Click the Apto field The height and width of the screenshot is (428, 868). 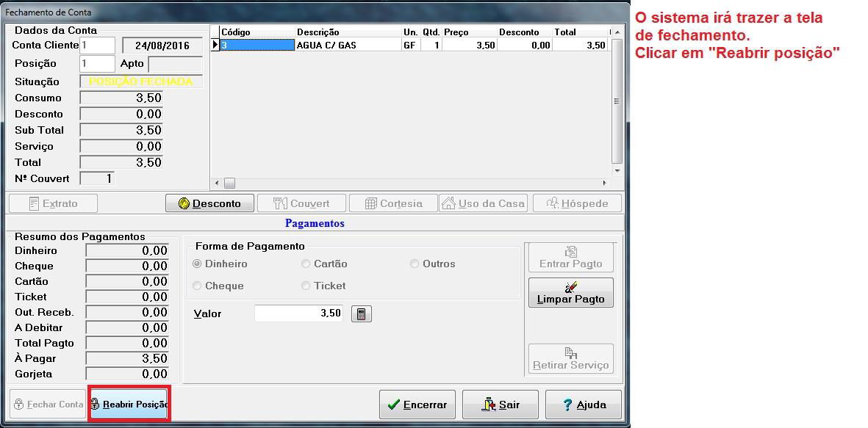176,64
